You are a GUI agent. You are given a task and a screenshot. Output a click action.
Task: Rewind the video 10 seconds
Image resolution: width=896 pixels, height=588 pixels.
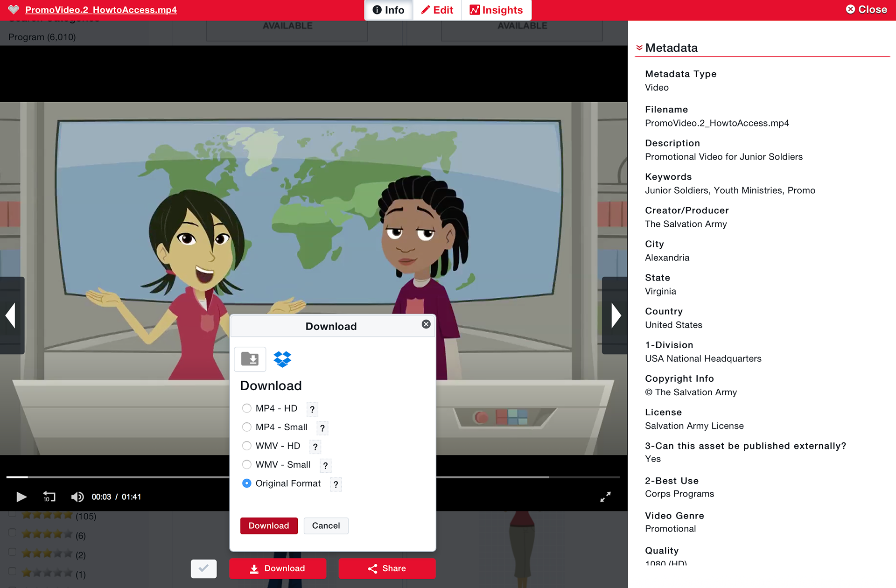(x=49, y=497)
